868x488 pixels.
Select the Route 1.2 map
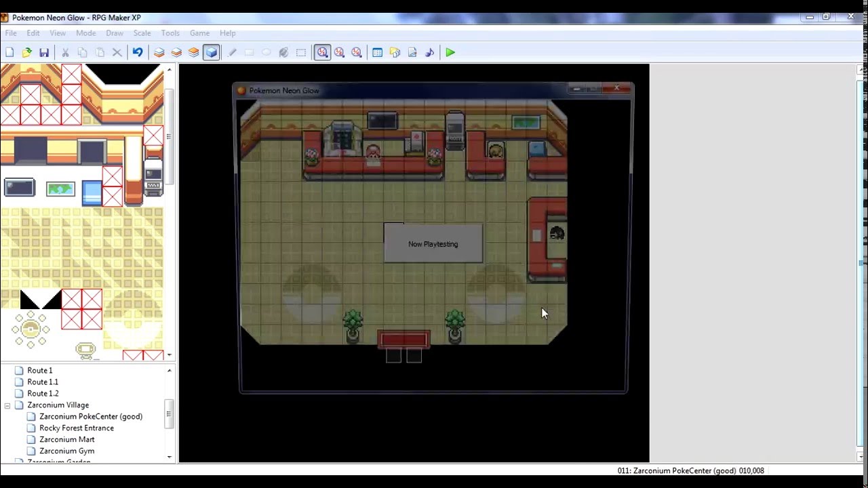(x=43, y=394)
